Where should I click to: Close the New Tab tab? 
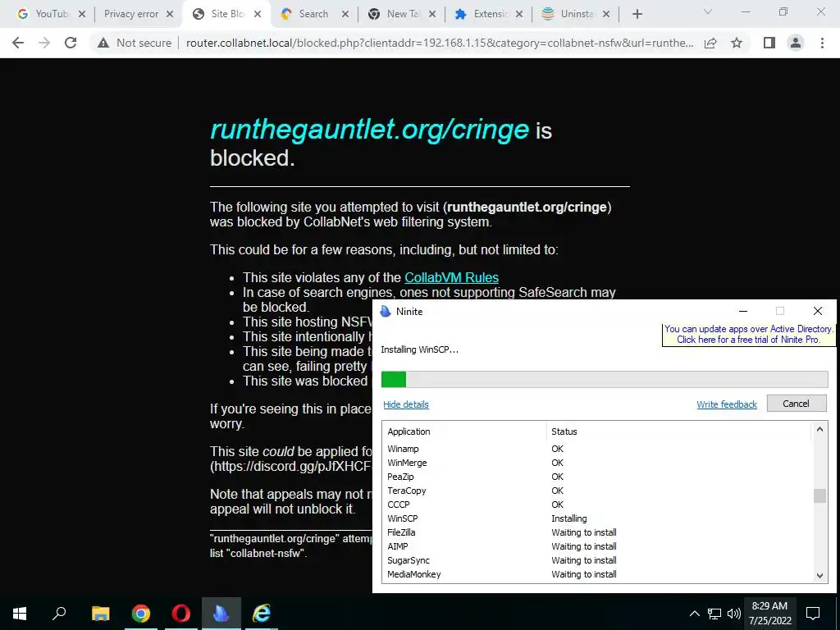(x=432, y=15)
